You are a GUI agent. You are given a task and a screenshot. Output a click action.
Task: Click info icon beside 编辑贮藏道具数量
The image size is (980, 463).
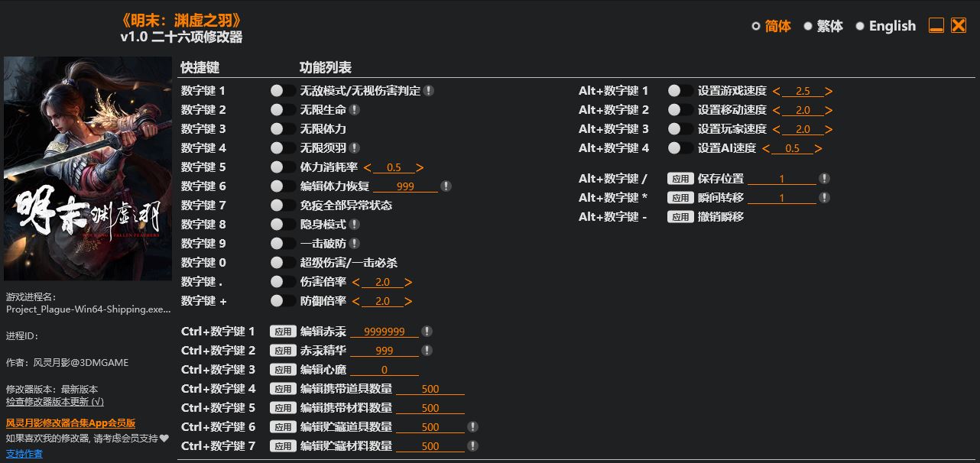point(472,427)
